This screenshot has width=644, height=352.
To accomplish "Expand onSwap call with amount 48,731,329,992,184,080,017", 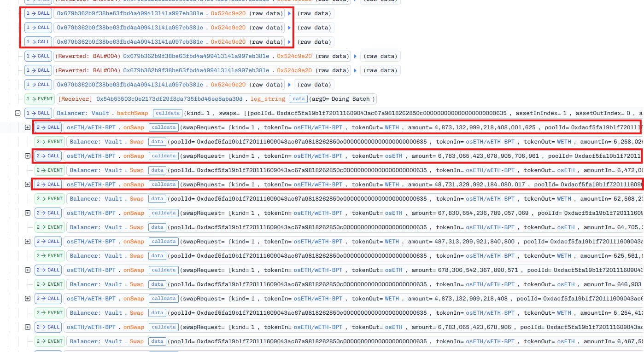I will (27, 185).
